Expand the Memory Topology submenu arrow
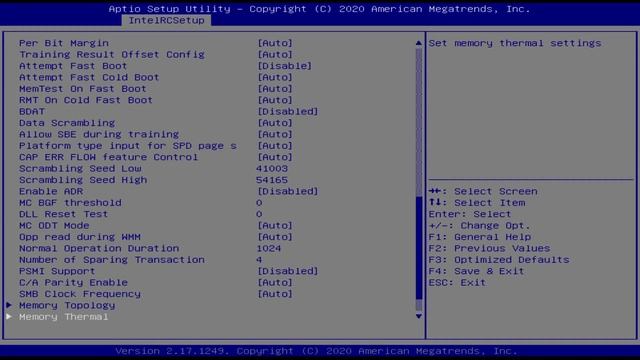640x360 pixels. [9, 305]
